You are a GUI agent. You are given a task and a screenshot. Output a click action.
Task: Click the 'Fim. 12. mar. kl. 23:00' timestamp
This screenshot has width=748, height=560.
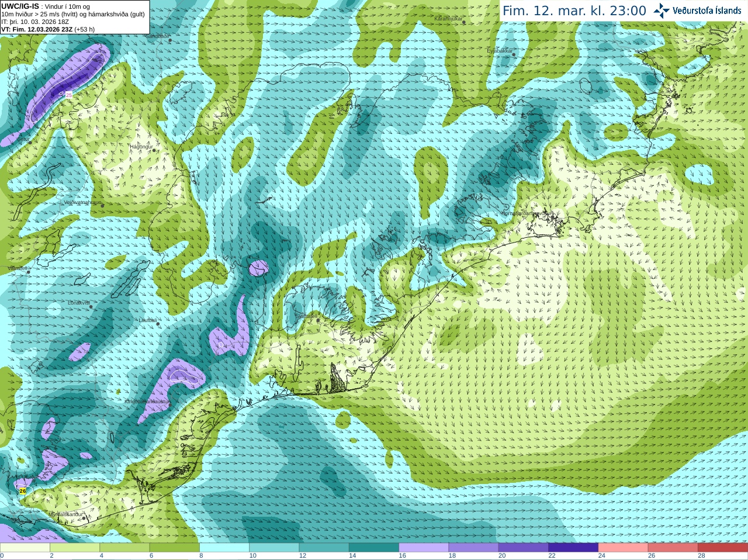tap(574, 11)
